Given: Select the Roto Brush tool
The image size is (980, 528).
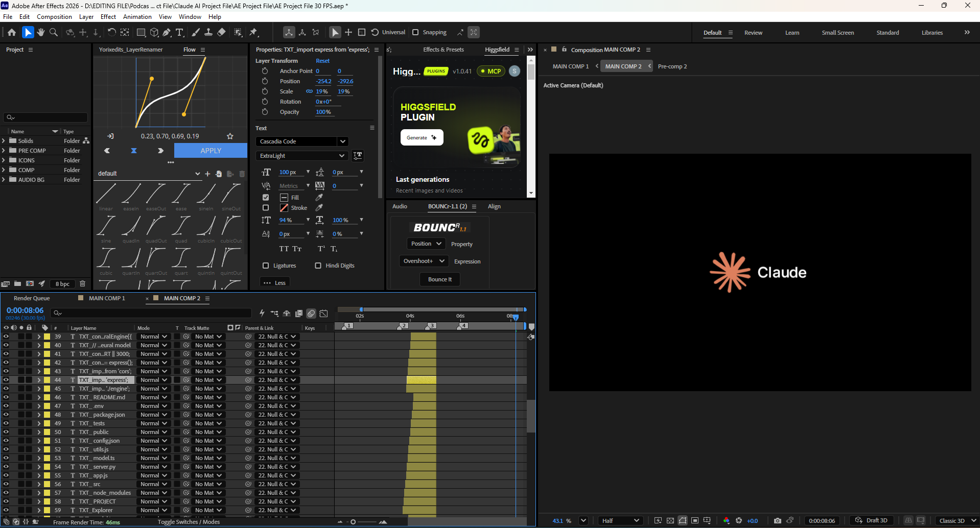Looking at the screenshot, I should [x=238, y=32].
